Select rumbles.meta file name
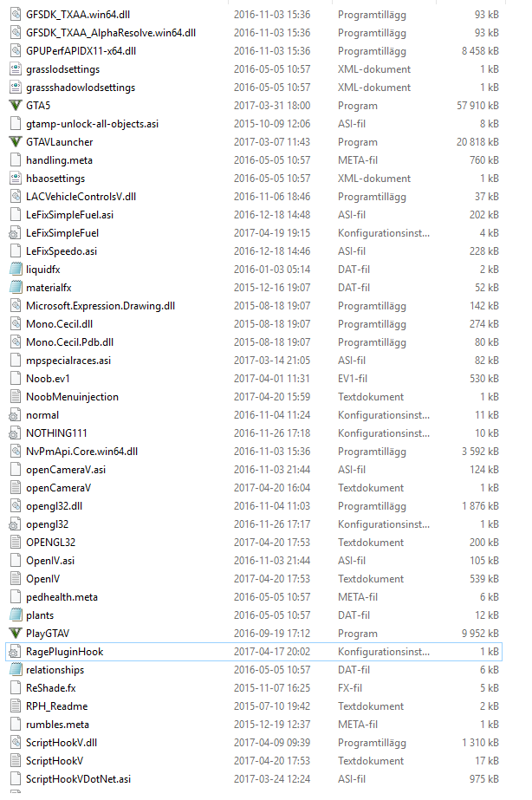 coord(57,725)
